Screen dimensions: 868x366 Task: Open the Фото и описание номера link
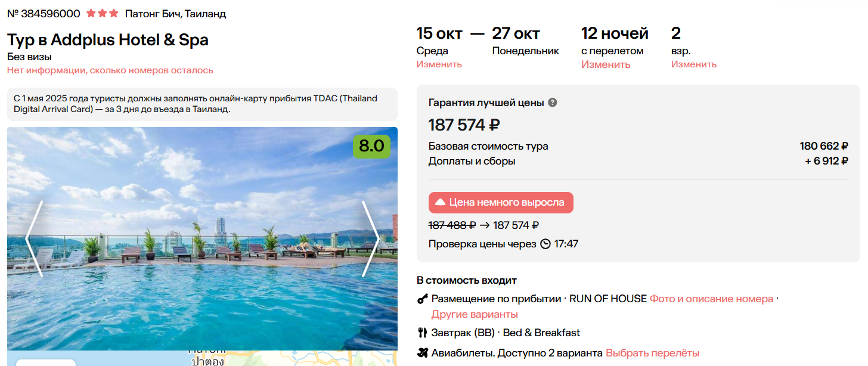[711, 299]
